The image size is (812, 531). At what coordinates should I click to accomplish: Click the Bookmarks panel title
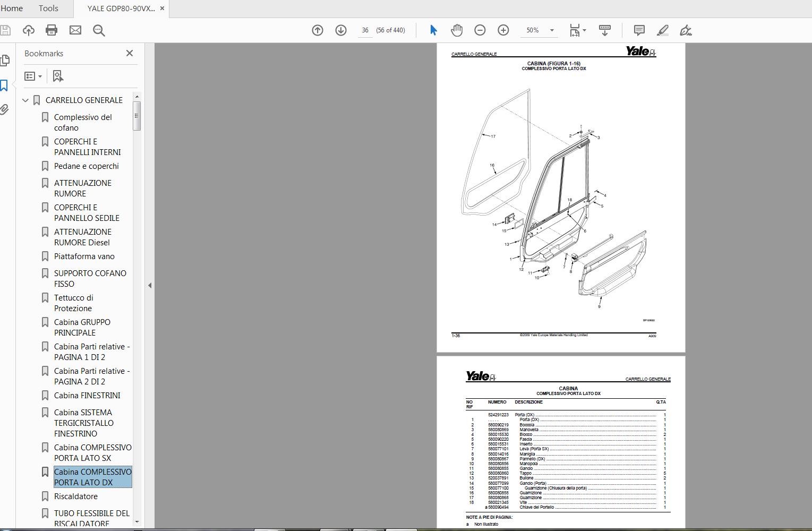click(x=44, y=54)
